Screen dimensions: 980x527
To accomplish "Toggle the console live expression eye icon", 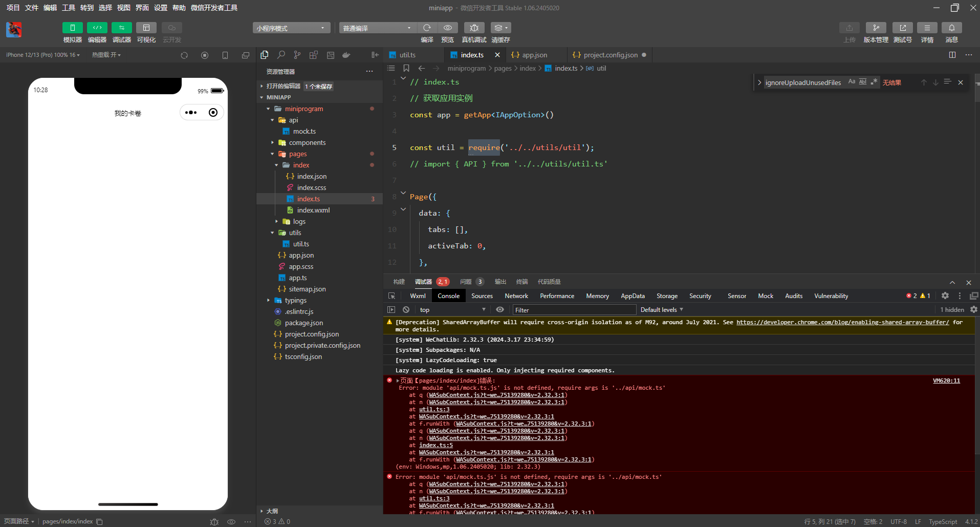I will pyautogui.click(x=500, y=309).
